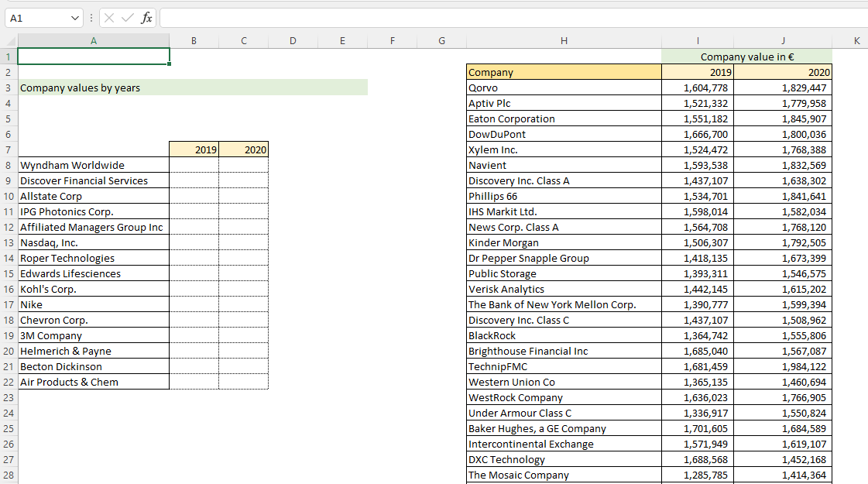Click TechnipFMC's 2020 value 1,984,122
Viewport: 868px width, 484px height.
[x=783, y=367]
